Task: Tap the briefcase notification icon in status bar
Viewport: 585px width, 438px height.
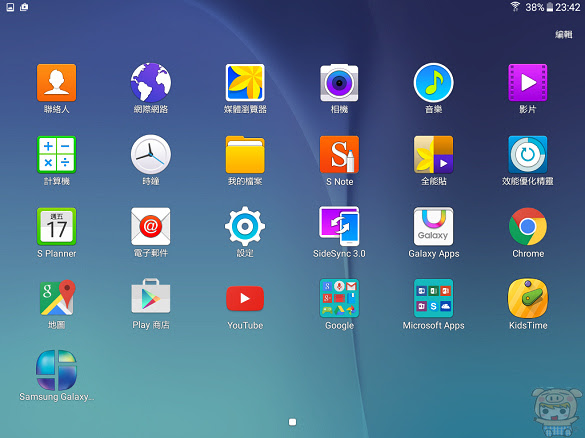Action: 24,7
